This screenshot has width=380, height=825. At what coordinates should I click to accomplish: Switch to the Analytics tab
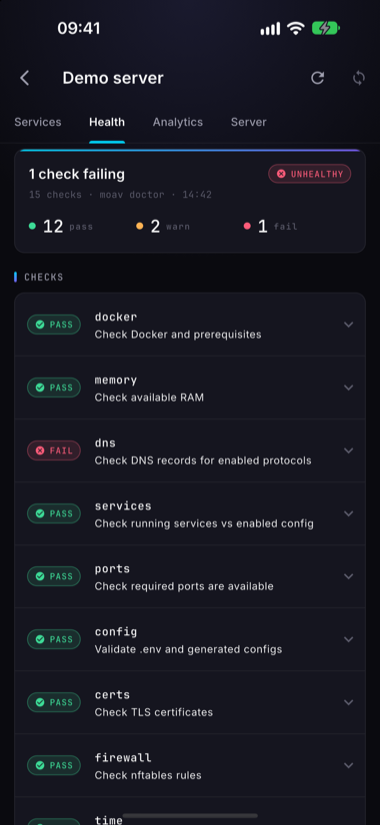pos(178,122)
